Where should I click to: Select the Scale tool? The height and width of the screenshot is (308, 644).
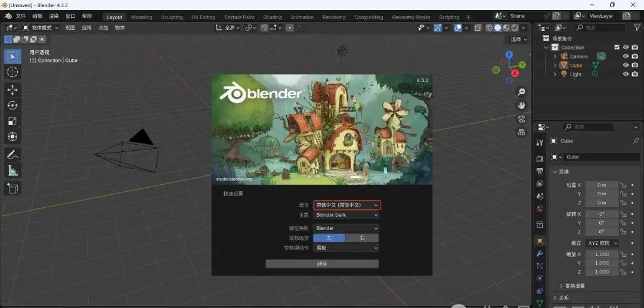[13, 121]
